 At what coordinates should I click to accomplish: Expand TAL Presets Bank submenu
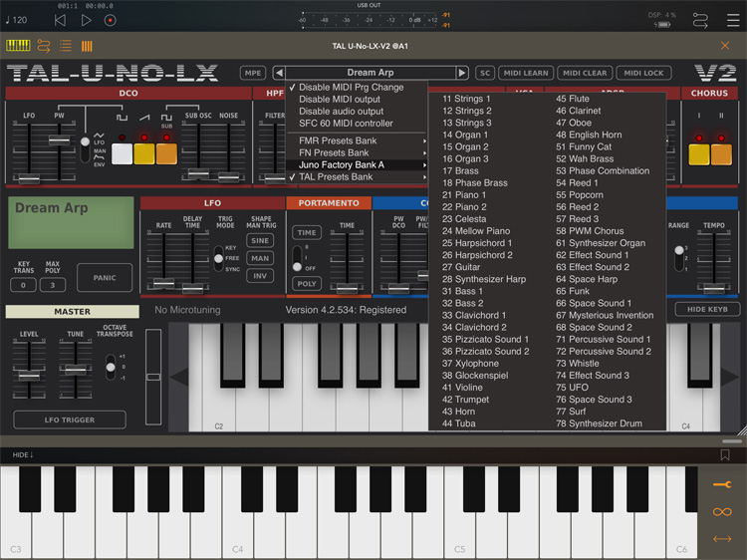coord(357,176)
